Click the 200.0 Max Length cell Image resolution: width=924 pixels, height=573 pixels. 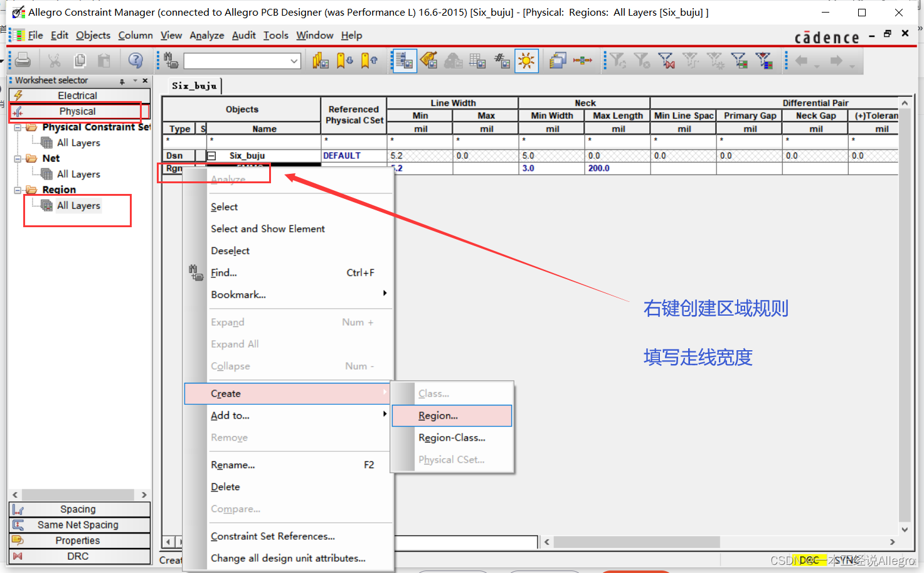pos(617,168)
